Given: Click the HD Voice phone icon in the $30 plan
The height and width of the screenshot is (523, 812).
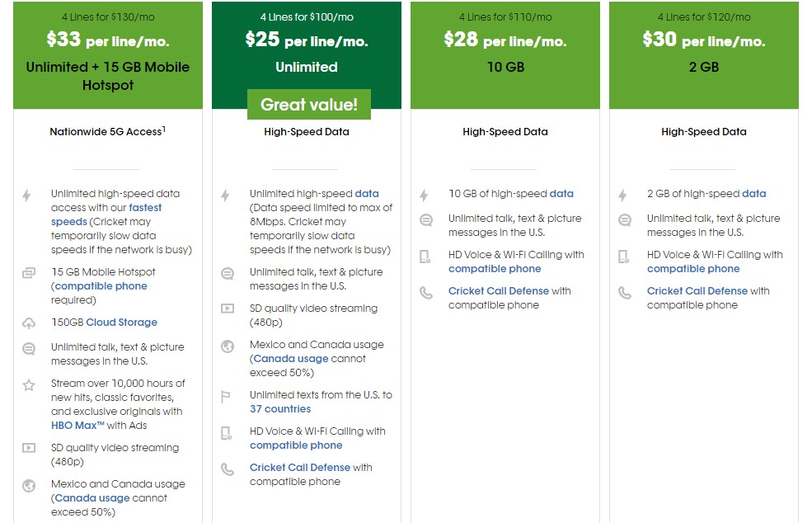Looking at the screenshot, I should point(625,257).
